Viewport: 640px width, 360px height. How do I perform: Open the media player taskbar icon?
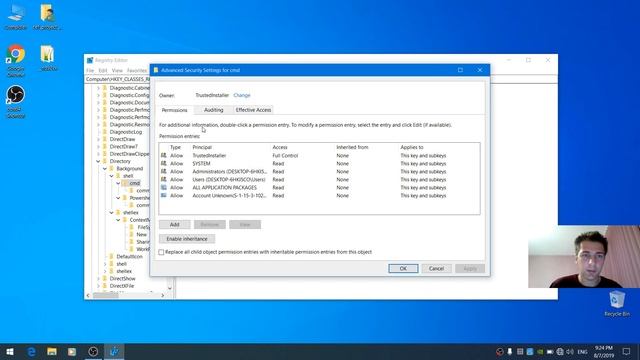point(72,351)
